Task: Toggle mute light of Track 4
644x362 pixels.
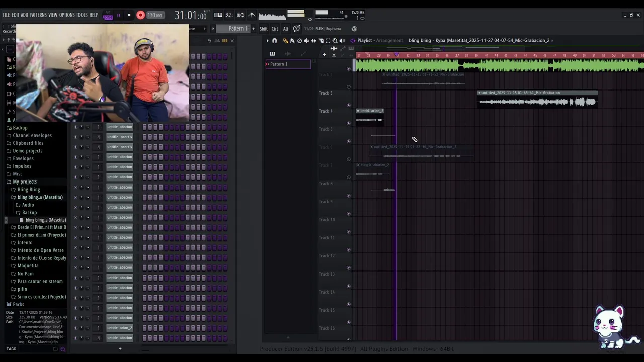Action: (349, 123)
